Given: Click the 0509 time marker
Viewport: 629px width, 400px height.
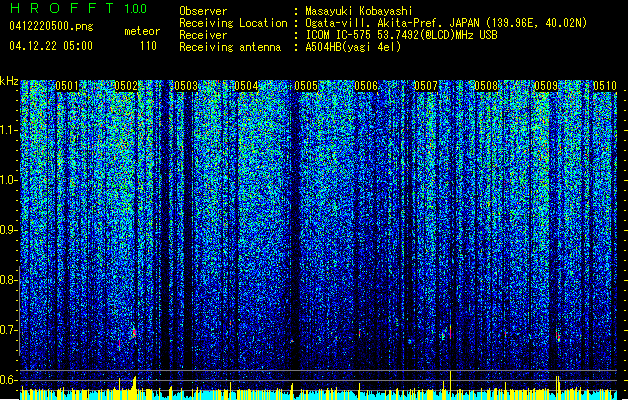Looking at the screenshot, I should click(x=546, y=86).
